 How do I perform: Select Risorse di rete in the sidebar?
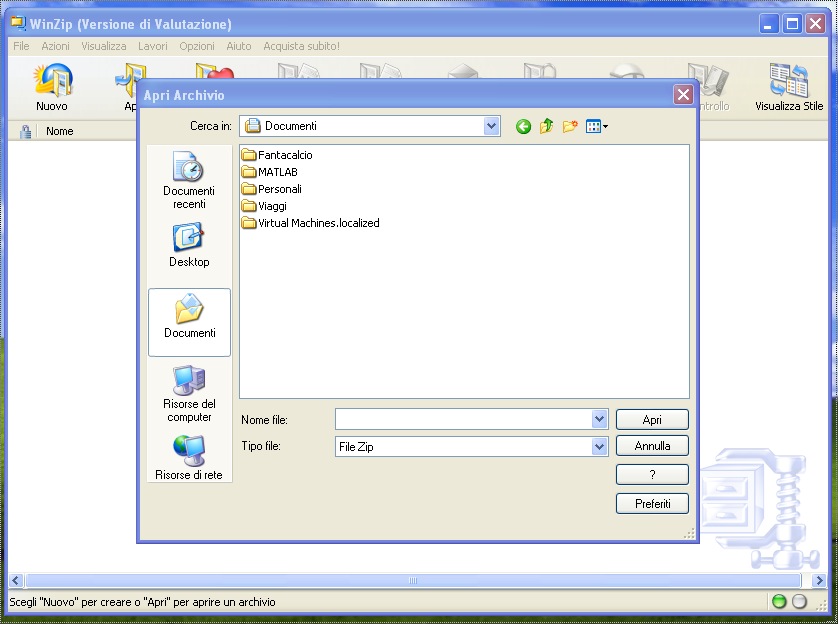[x=189, y=458]
